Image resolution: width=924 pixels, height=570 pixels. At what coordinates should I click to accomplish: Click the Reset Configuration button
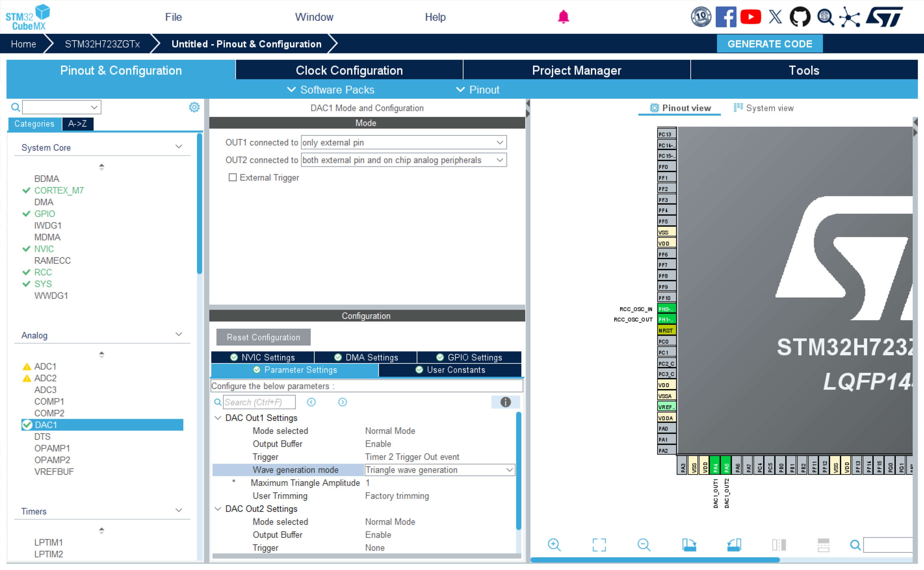point(263,337)
